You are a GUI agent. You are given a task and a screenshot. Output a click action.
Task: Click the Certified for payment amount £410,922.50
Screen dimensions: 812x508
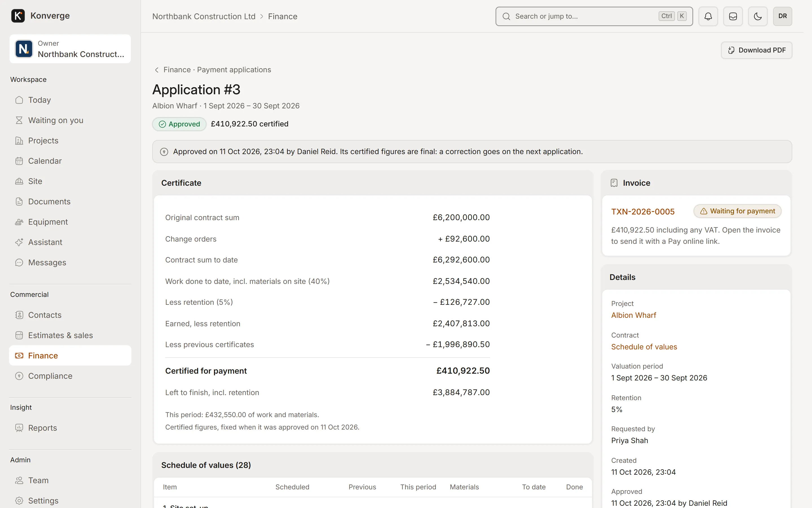pos(463,371)
